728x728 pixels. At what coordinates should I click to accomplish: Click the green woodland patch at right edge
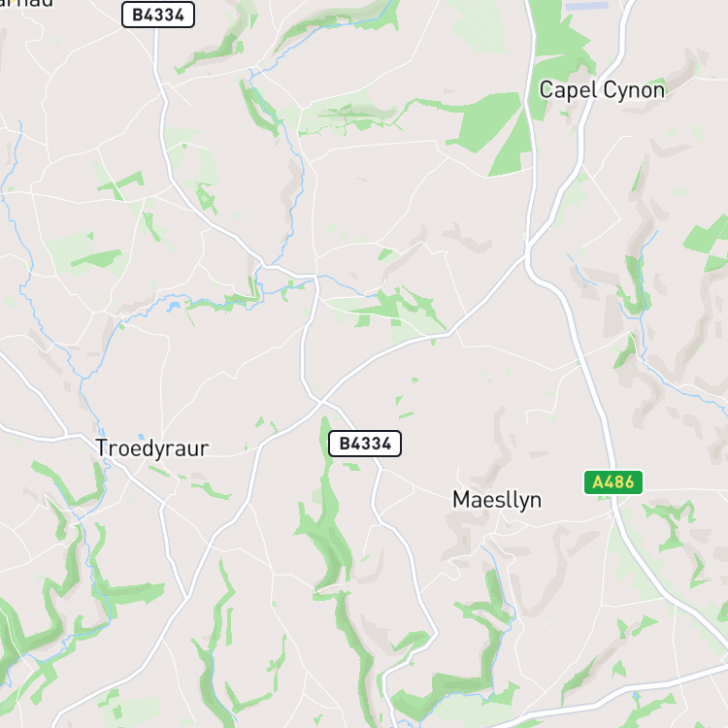pos(708,242)
